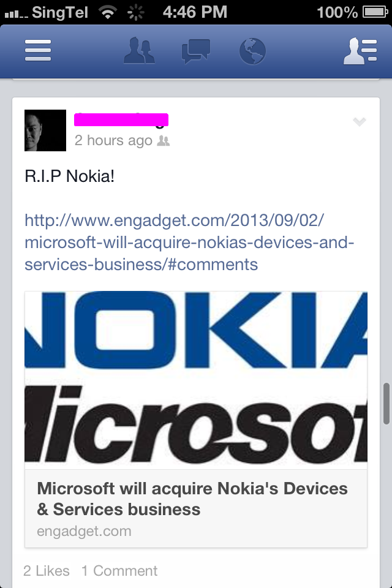
Task: Open the engadget.com URL link in post
Action: [x=189, y=243]
